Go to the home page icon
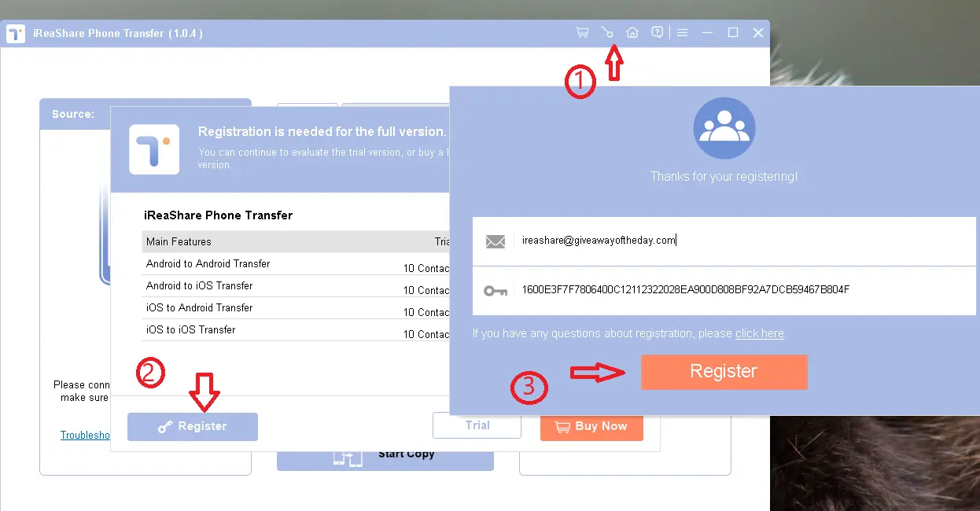The image size is (980, 511). [632, 33]
